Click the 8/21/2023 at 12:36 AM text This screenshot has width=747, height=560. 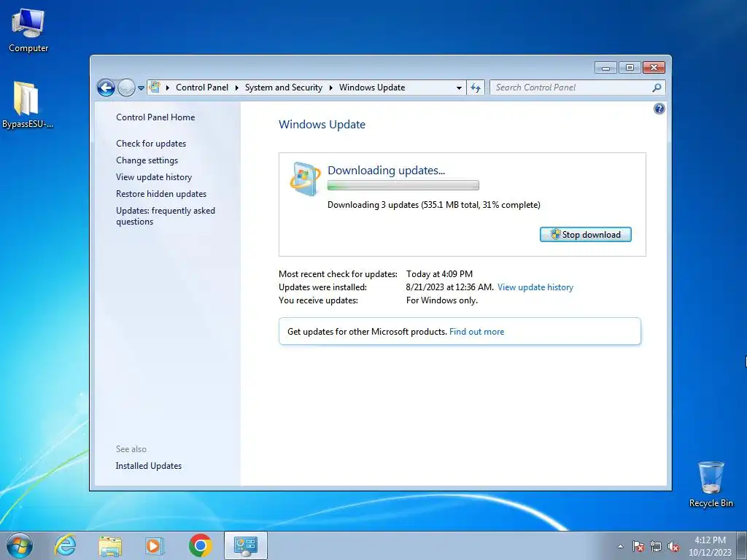click(449, 287)
